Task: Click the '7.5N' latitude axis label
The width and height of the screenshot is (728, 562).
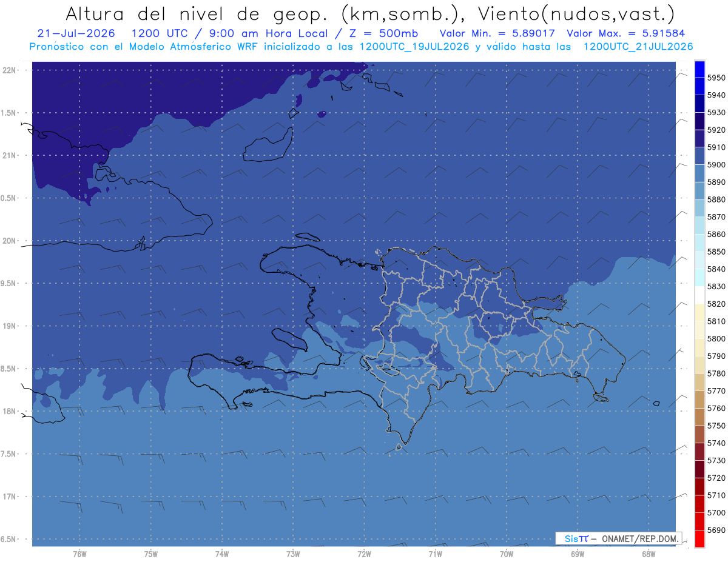Action: tap(9, 454)
